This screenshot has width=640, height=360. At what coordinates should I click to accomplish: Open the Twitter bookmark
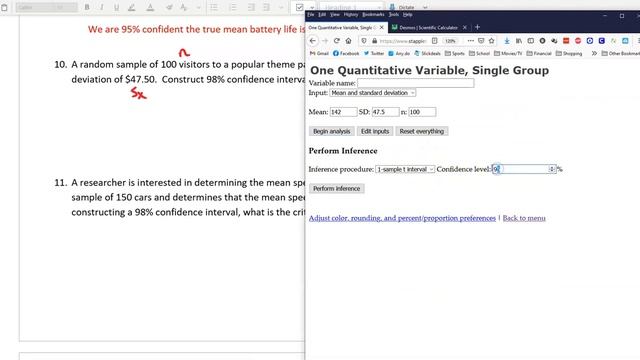coord(374,53)
